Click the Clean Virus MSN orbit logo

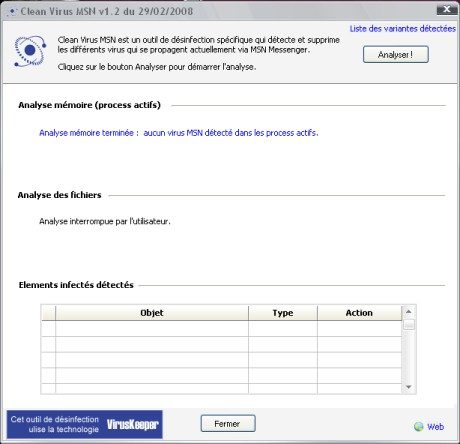tap(30, 51)
